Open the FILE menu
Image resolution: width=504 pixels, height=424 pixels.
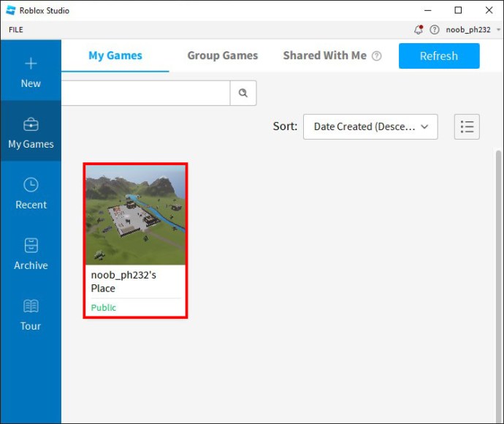point(16,29)
